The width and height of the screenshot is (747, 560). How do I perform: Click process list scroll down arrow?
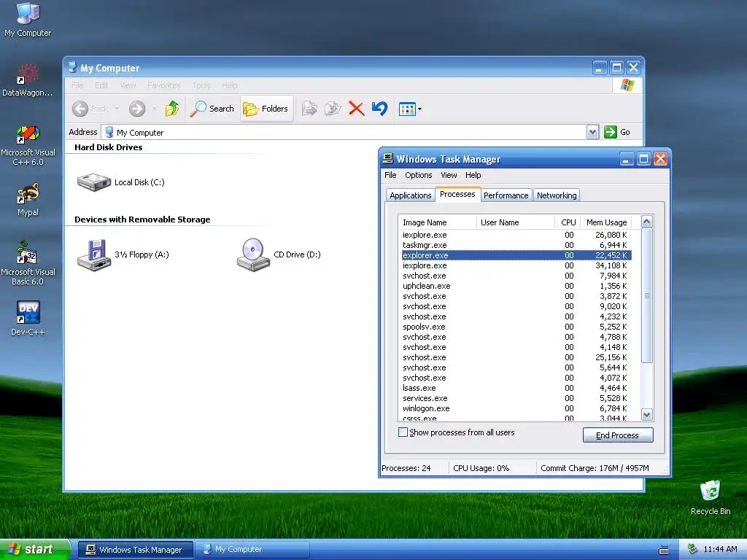pos(646,415)
